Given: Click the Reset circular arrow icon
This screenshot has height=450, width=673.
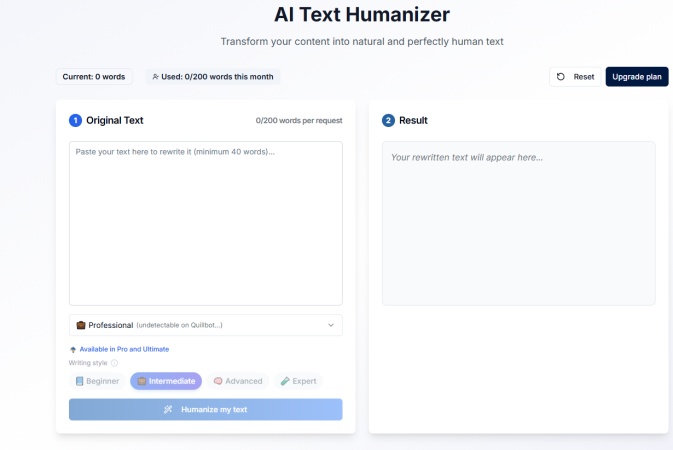Looking at the screenshot, I should click(561, 77).
